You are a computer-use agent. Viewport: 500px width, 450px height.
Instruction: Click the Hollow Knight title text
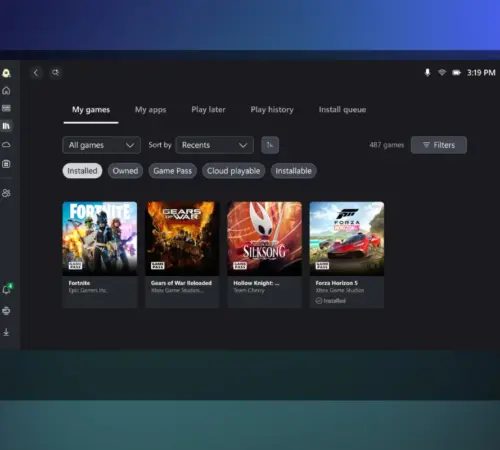[x=256, y=283]
